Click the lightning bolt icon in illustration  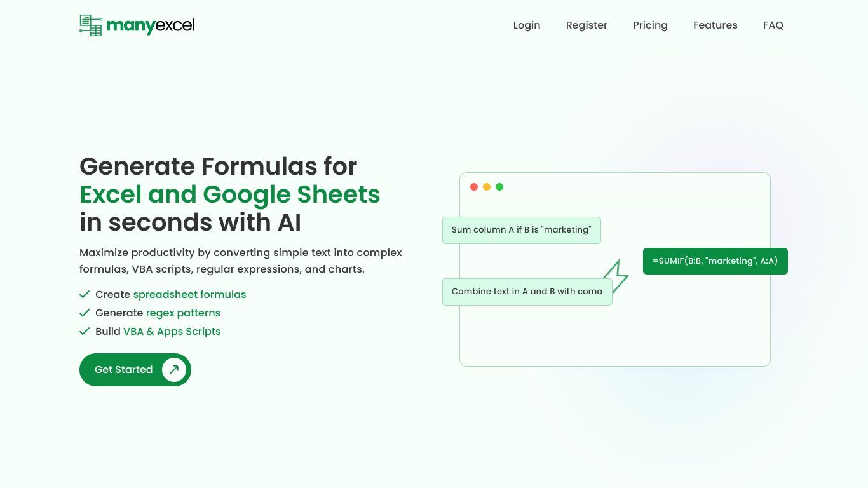(615, 276)
